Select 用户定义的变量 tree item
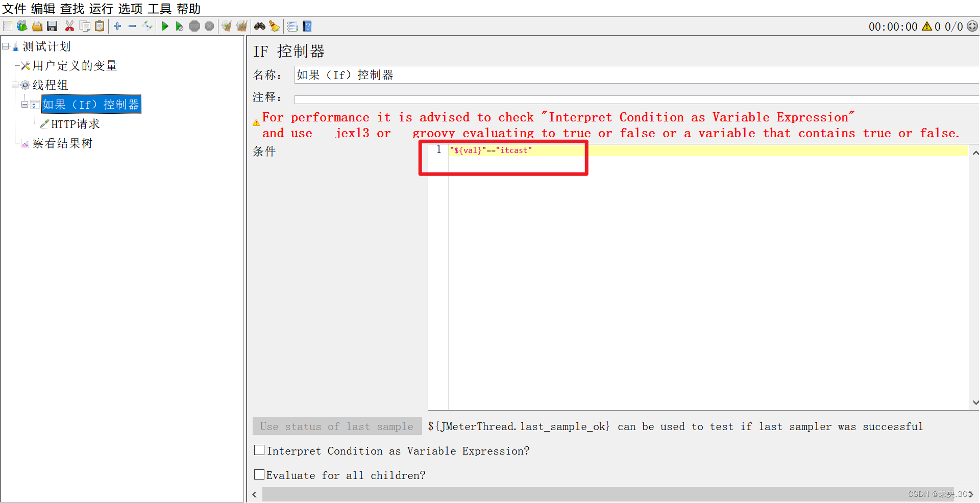Viewport: 980px width, 503px height. tap(75, 66)
